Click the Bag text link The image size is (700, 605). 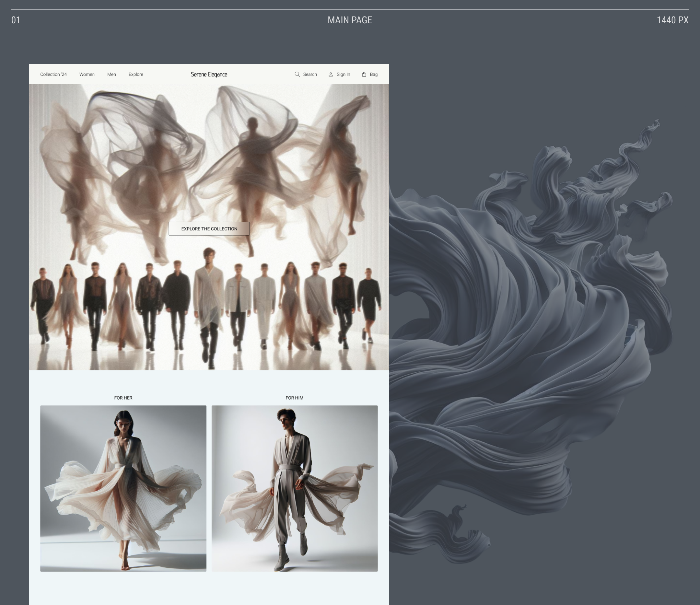374,74
